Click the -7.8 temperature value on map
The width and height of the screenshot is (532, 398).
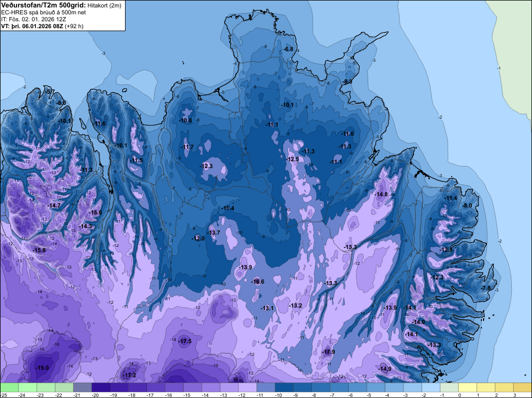(486, 288)
